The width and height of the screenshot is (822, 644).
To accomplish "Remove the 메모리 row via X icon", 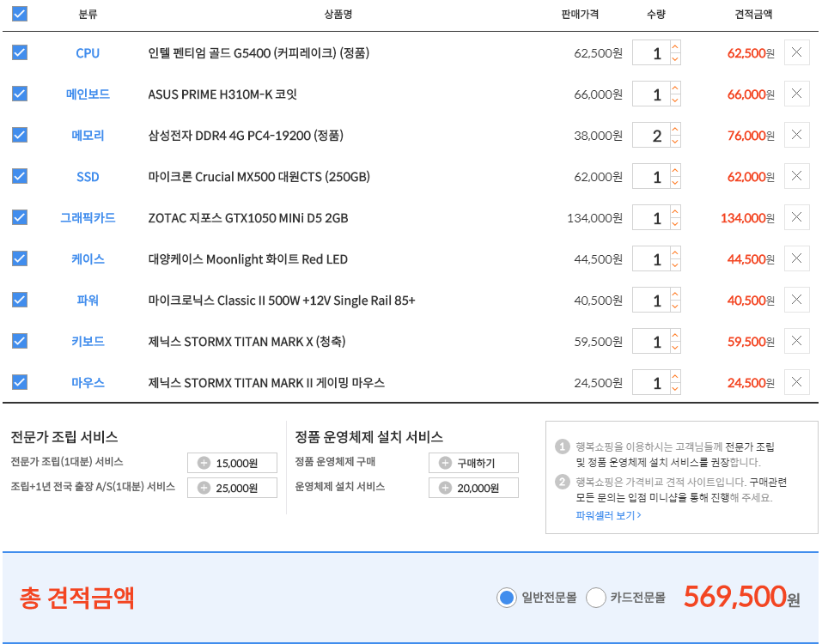I will click(x=796, y=135).
